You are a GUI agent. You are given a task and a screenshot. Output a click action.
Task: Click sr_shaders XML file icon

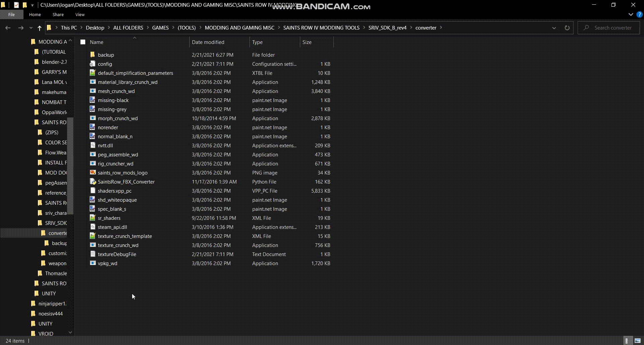click(93, 218)
